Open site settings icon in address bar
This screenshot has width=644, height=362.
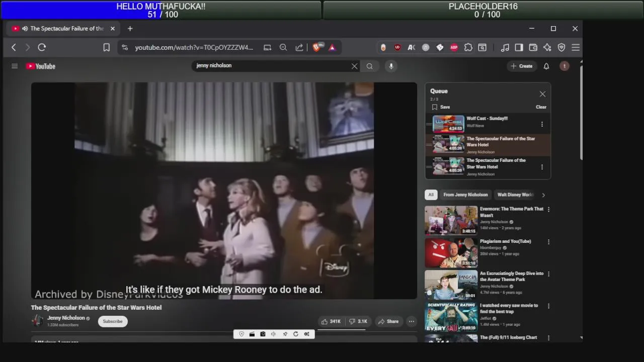(125, 47)
